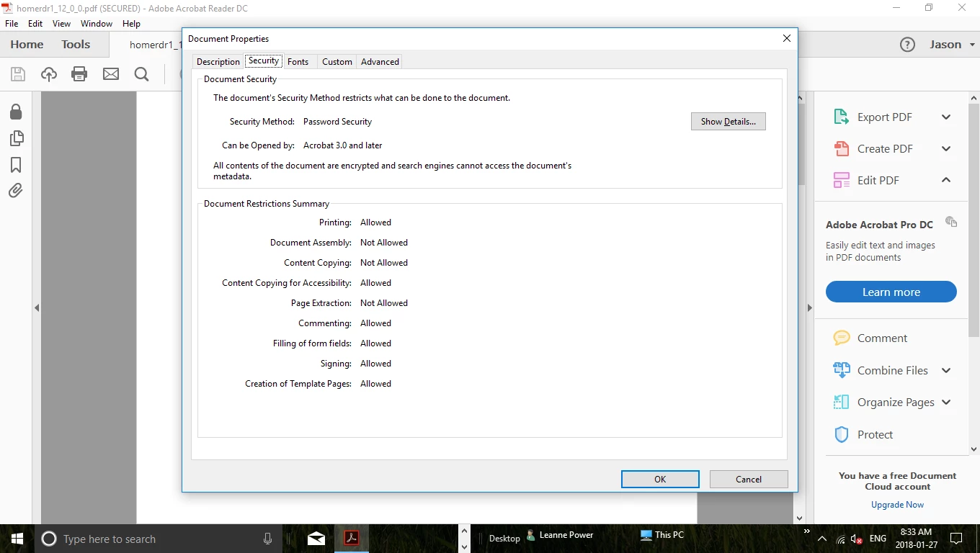
Task: Click the Desktop toolbar in taskbar
Action: click(x=504, y=539)
